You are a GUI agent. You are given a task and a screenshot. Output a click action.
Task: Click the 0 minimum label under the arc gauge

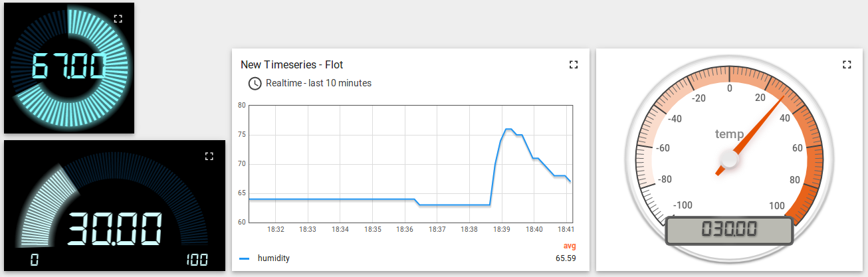[34, 260]
